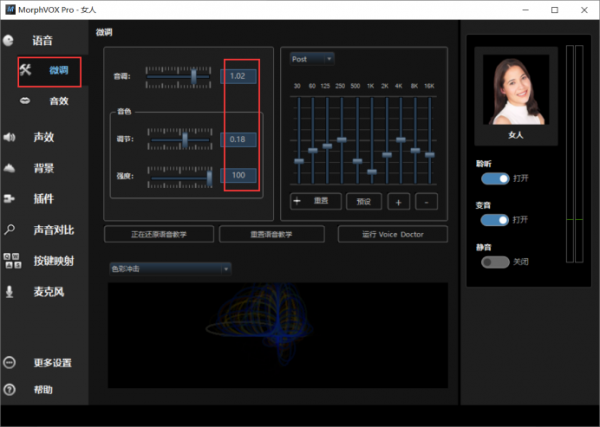Image resolution: width=600 pixels, height=427 pixels.
Task: Click the equalizer minus button
Action: (426, 202)
